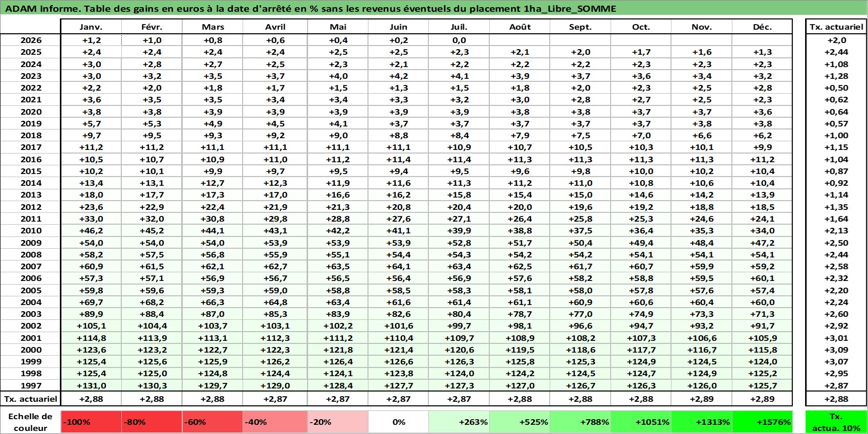Pick the -20% light pink swatch

[338, 422]
